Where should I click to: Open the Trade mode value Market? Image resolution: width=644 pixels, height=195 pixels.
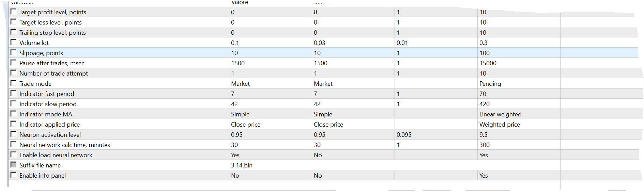[241, 84]
